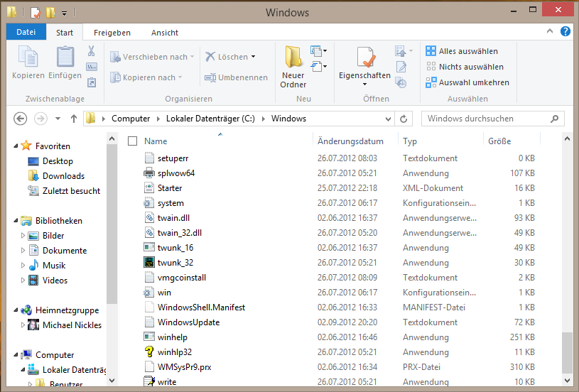Click the Neuer Ordner folder icon
This screenshot has width=579, height=392.
pyautogui.click(x=293, y=57)
